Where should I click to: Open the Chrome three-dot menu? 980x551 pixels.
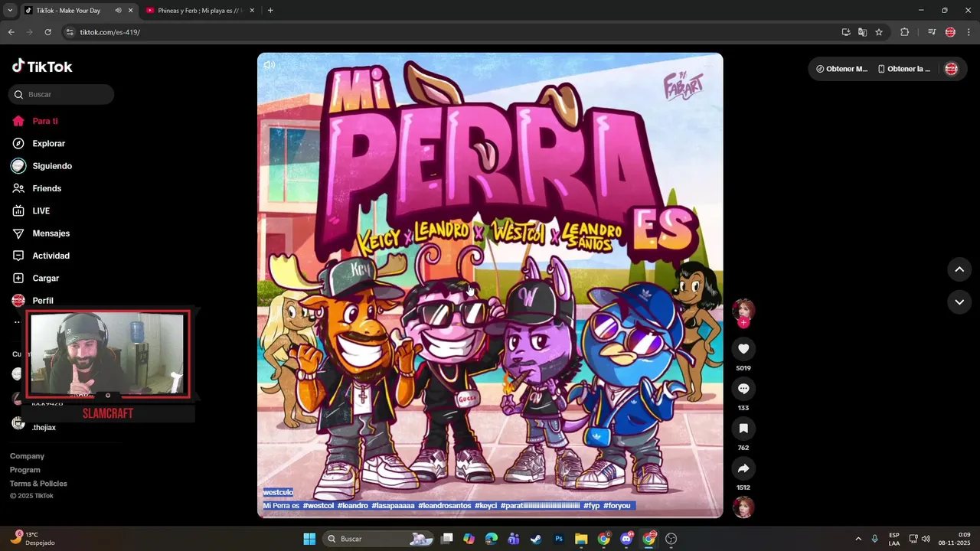[x=969, y=32]
